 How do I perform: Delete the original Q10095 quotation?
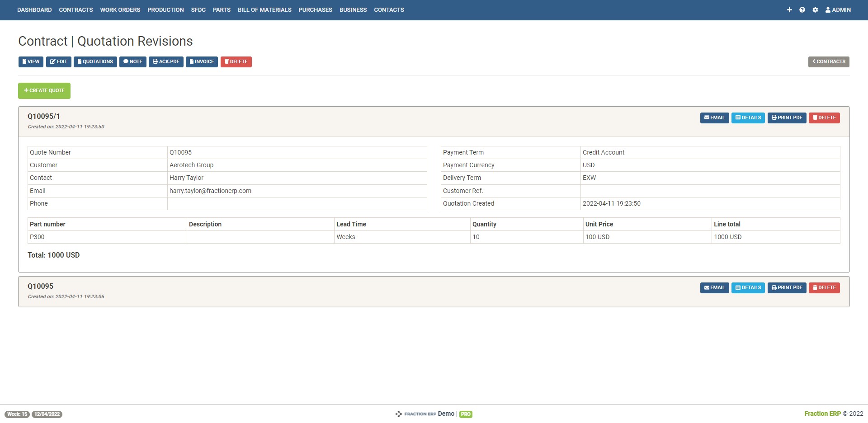click(824, 288)
